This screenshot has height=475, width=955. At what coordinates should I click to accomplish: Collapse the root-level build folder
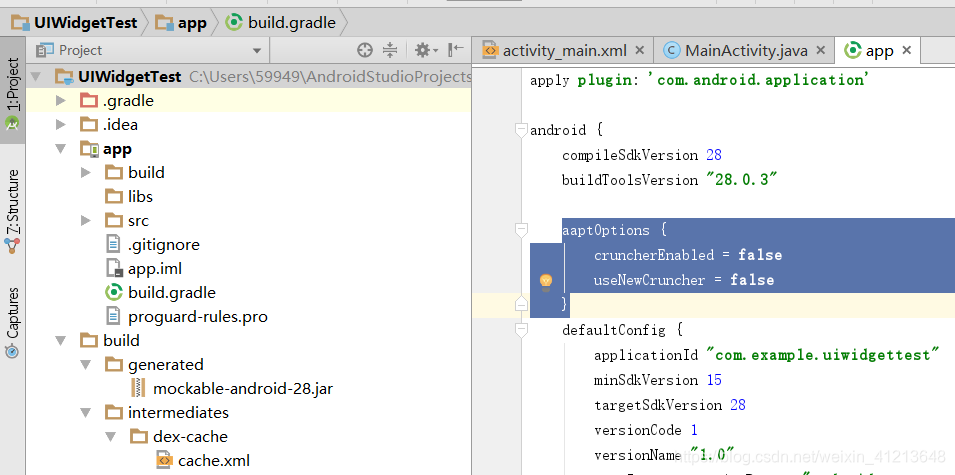point(60,340)
